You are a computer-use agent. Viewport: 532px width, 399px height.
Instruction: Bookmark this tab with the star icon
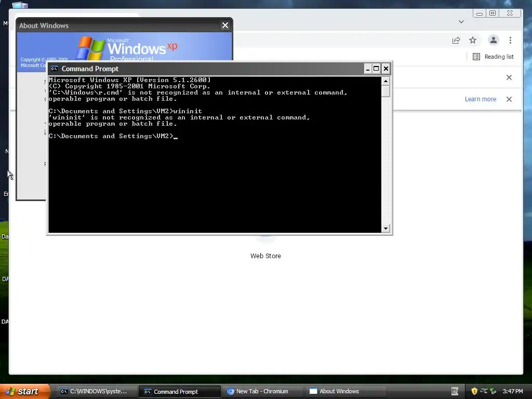pos(473,41)
